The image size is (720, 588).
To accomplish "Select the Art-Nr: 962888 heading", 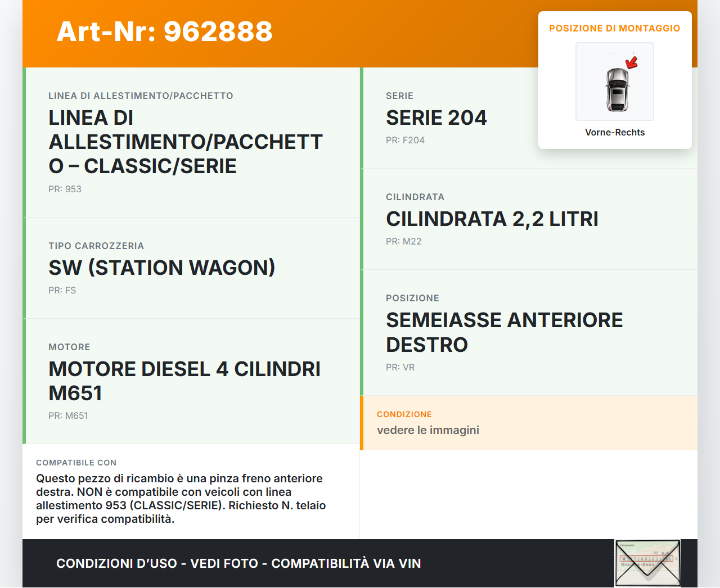I will 164,32.
